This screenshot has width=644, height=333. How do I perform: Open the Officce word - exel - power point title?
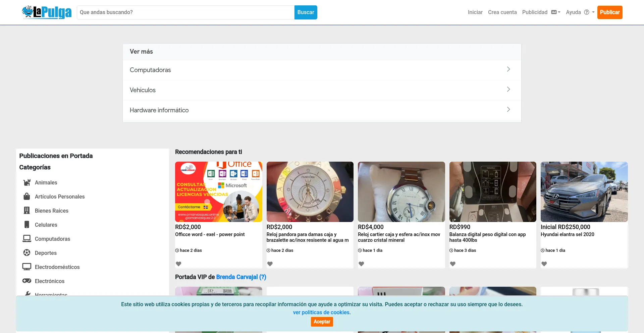(x=210, y=234)
